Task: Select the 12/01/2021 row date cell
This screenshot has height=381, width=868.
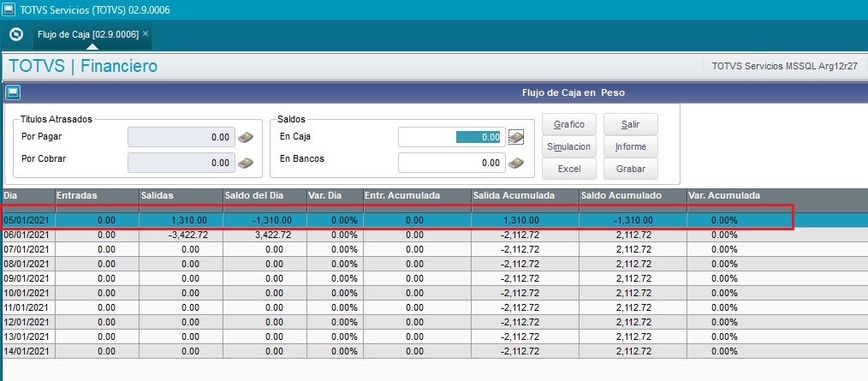Action: tap(27, 322)
